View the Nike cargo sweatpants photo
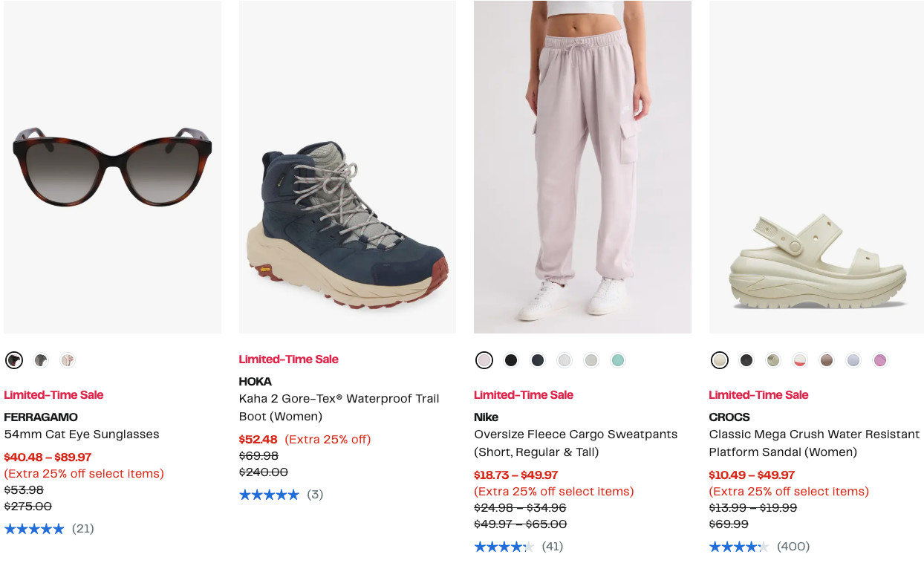924x563 pixels. pos(582,167)
